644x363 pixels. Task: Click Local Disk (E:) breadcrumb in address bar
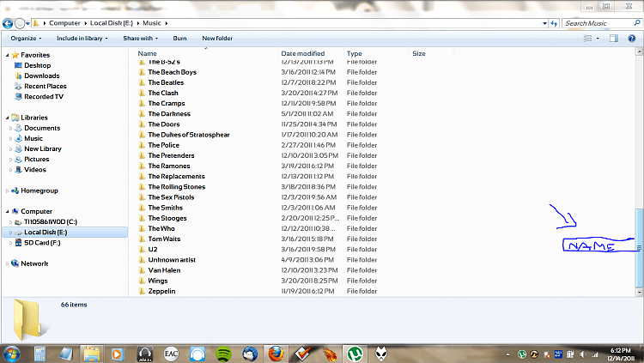point(112,23)
